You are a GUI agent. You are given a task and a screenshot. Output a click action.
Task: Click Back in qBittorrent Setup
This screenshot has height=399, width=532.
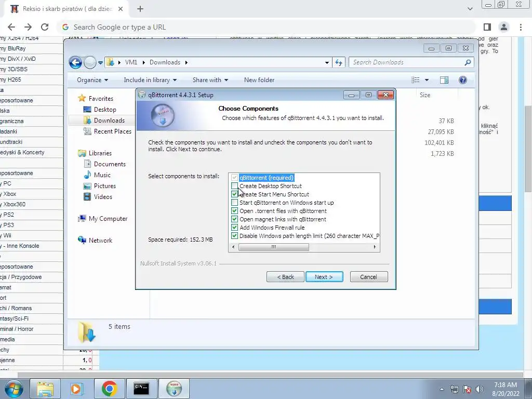285,277
